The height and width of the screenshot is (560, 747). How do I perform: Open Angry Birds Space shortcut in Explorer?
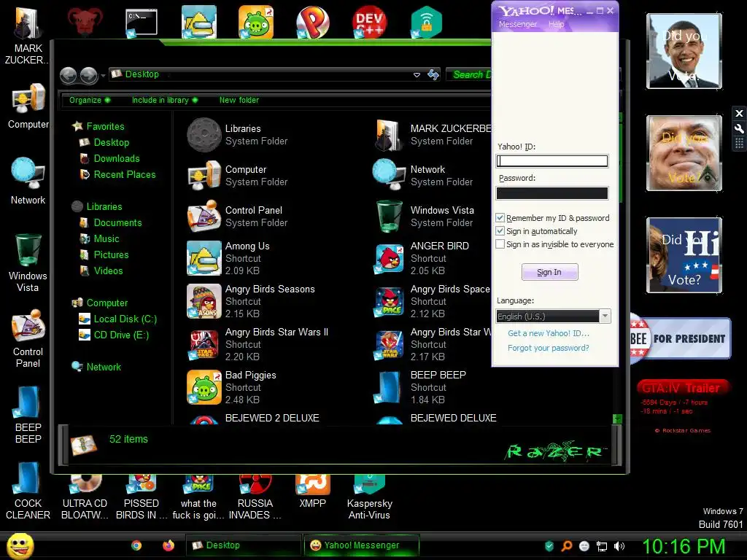coord(432,301)
